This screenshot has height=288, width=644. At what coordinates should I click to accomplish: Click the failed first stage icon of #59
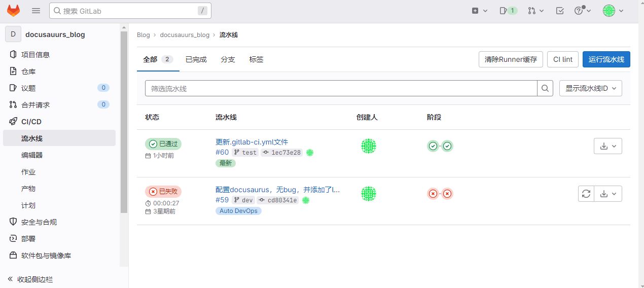[x=433, y=194]
